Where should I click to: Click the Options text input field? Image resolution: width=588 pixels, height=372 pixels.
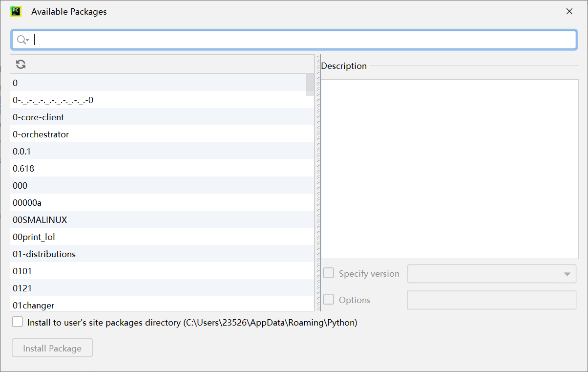491,300
